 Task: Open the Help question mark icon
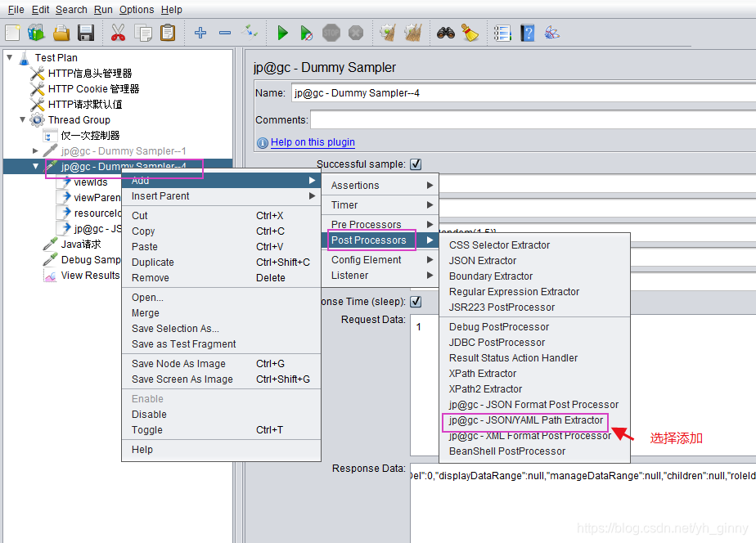click(x=528, y=33)
